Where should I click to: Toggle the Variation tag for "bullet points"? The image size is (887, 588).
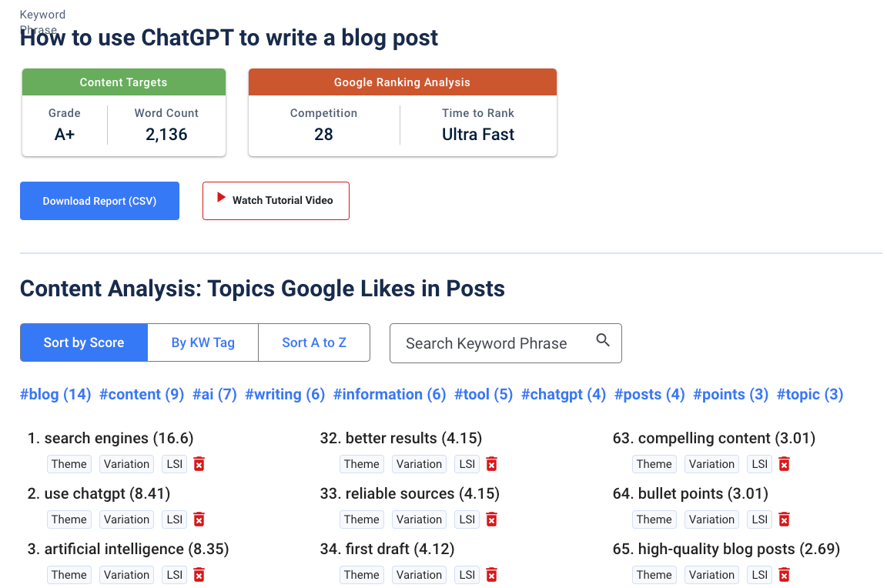click(x=711, y=519)
